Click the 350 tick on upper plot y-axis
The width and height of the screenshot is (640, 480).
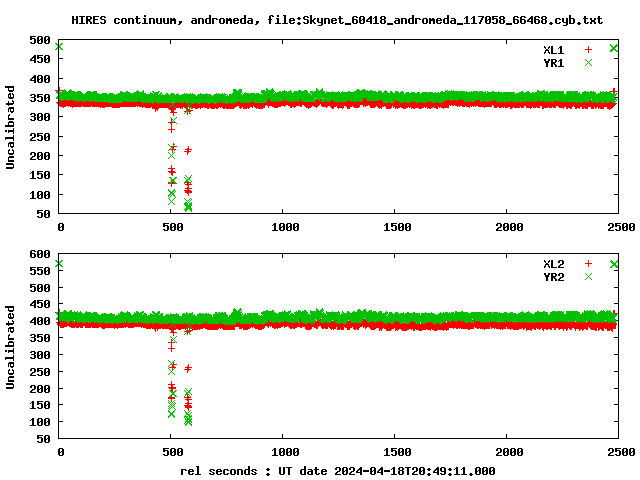click(40, 98)
